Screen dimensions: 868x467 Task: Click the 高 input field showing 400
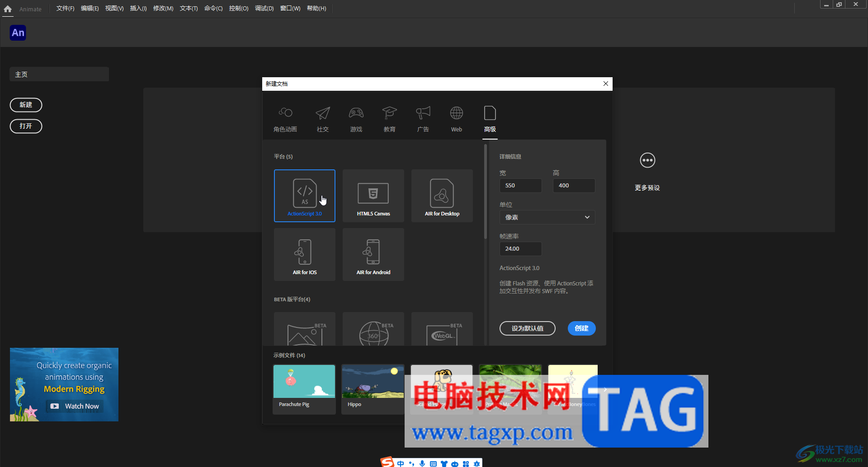(574, 186)
